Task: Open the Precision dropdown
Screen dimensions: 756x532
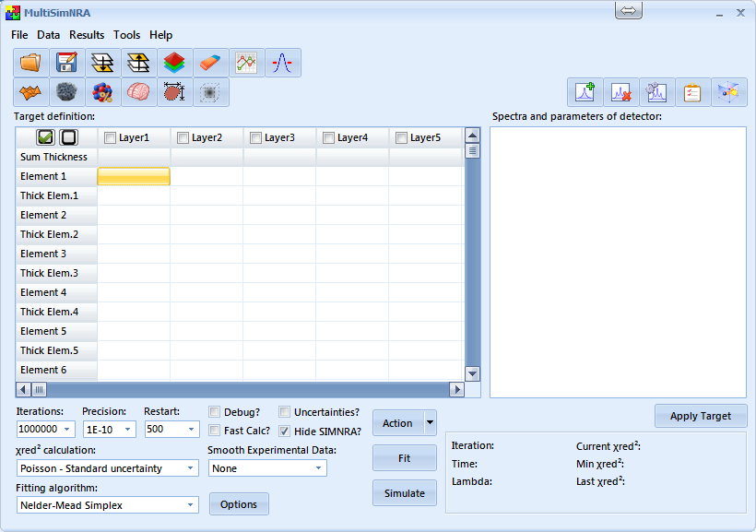Action: pos(128,429)
